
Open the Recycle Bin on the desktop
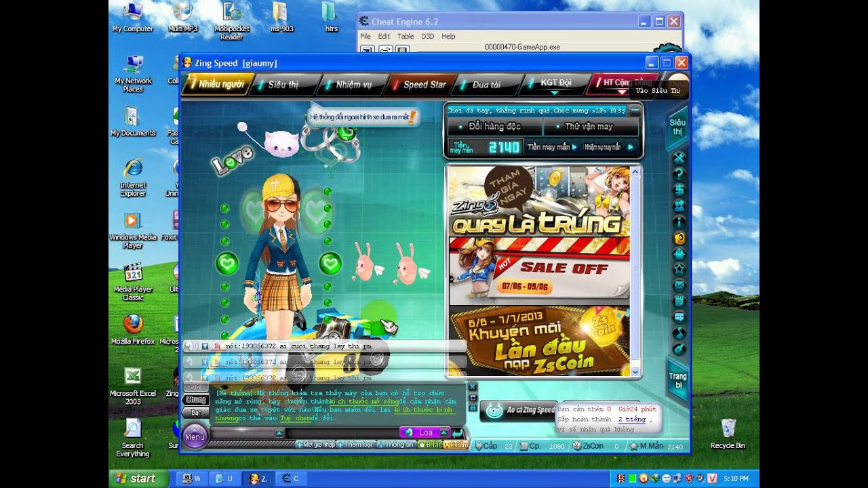[728, 434]
